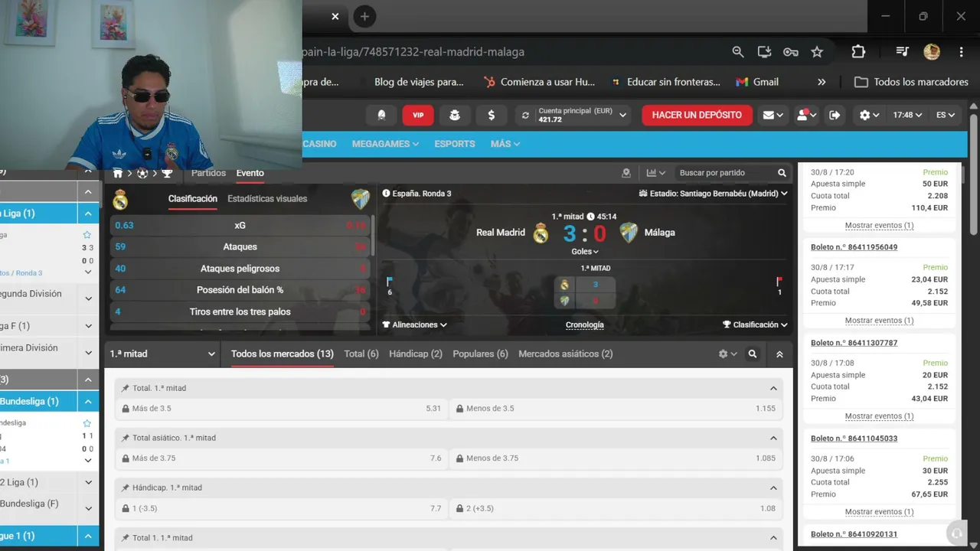Click the incognito character icon beside VIP
980x551 pixels.
pyautogui.click(x=455, y=115)
